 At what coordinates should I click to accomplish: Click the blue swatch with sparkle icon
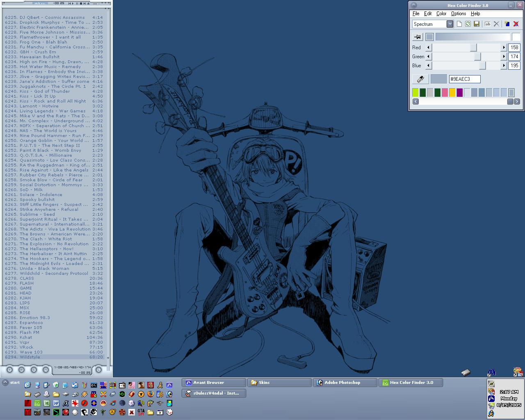507,24
